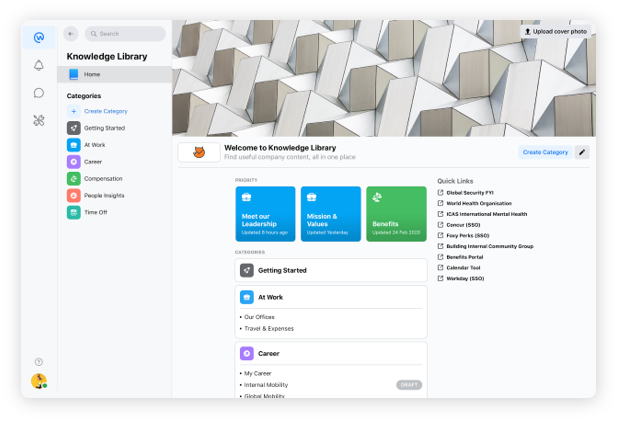Open the chat bubble icon

pos(39,93)
